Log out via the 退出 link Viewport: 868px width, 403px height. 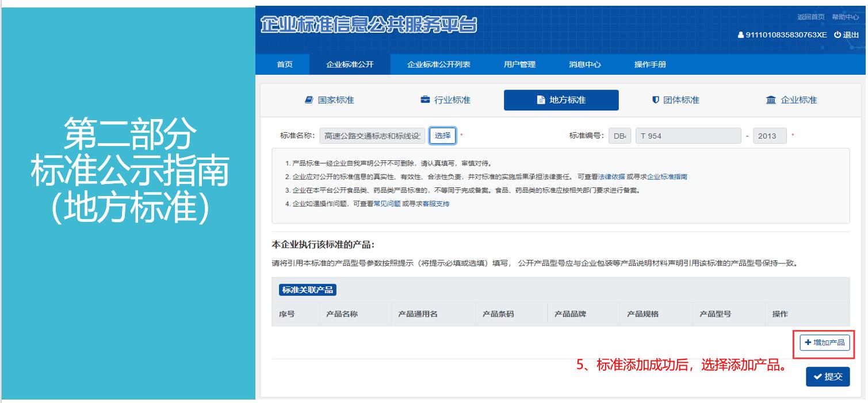pos(847,35)
